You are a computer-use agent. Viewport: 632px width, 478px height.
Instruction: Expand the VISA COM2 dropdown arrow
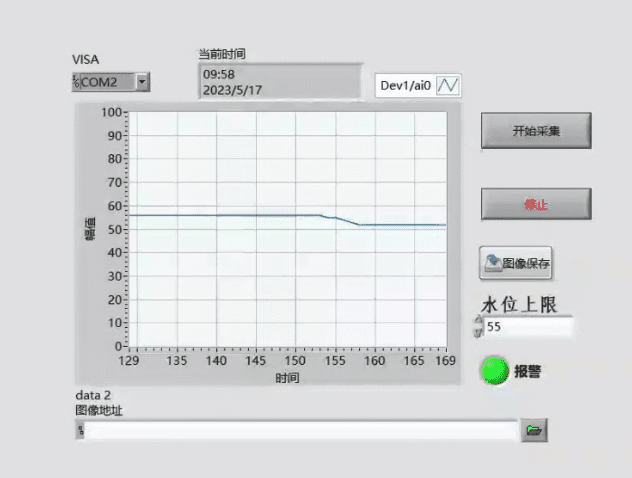click(x=141, y=82)
